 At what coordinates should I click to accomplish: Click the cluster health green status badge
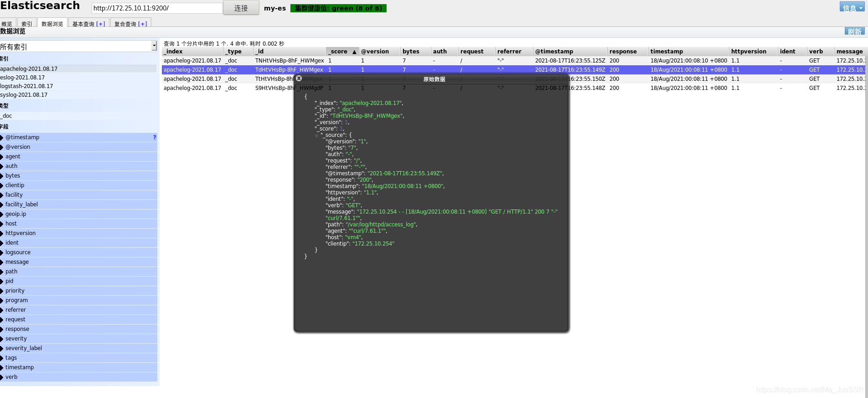click(338, 8)
